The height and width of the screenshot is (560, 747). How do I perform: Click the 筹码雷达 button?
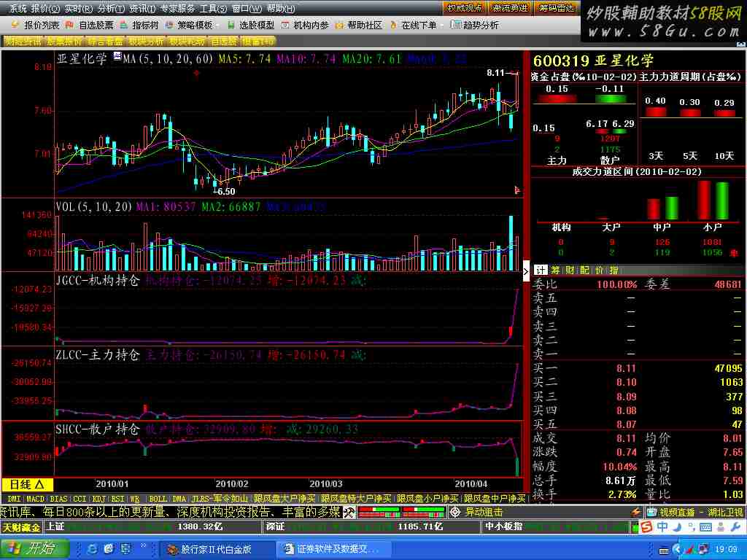coord(557,8)
